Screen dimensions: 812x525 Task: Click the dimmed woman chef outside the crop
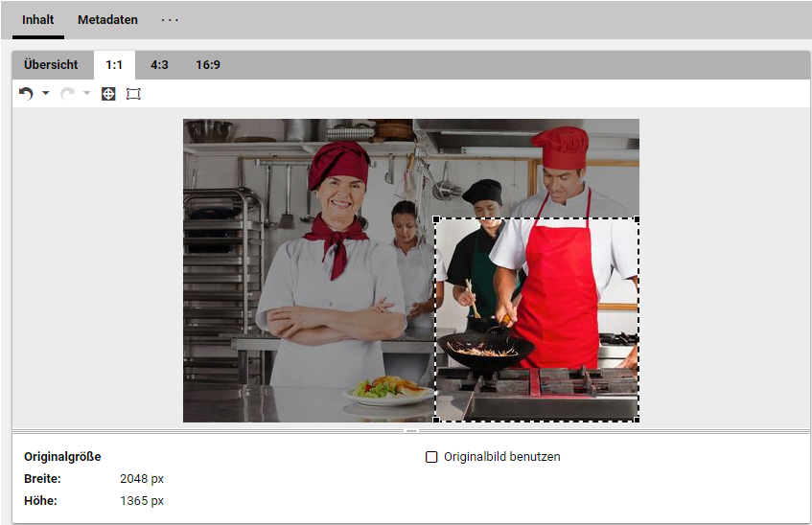pos(331,268)
